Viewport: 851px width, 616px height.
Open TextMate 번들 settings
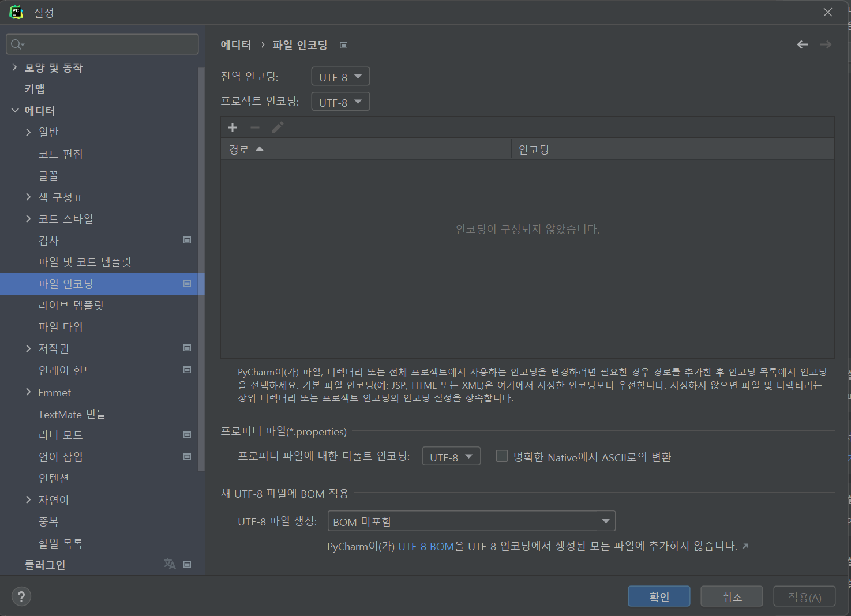(72, 414)
